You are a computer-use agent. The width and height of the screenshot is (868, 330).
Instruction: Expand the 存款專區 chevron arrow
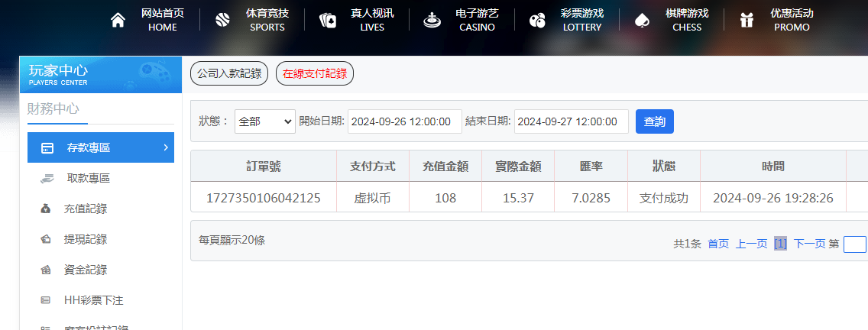[166, 147]
